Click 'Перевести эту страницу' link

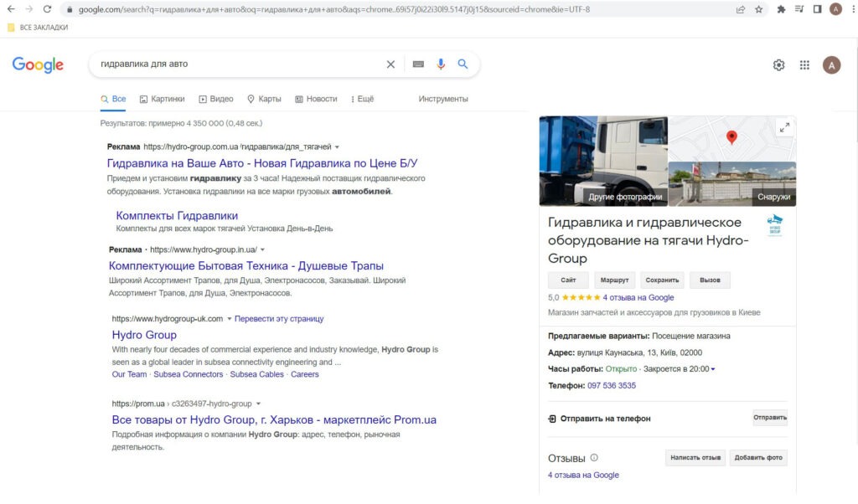(x=279, y=319)
